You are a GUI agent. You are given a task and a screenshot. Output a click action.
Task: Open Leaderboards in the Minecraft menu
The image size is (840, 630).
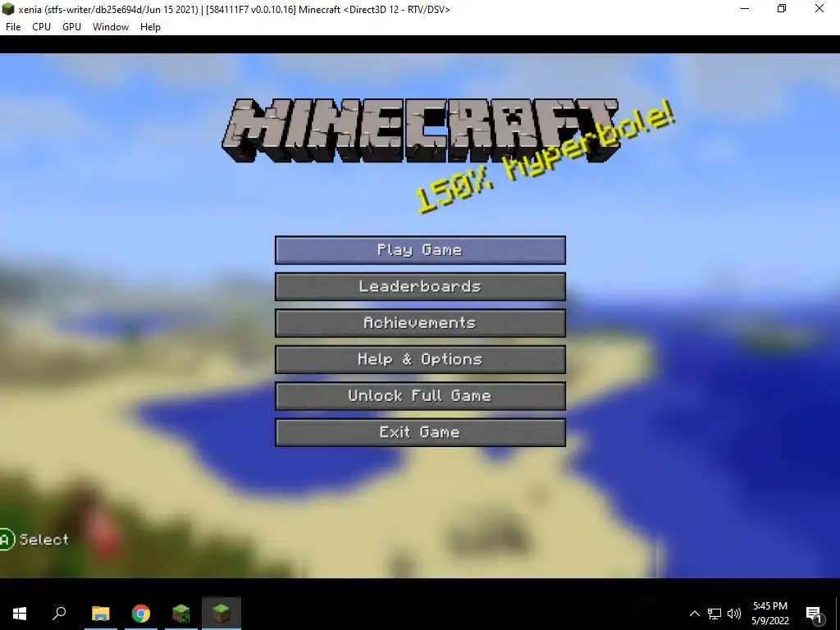pos(420,286)
